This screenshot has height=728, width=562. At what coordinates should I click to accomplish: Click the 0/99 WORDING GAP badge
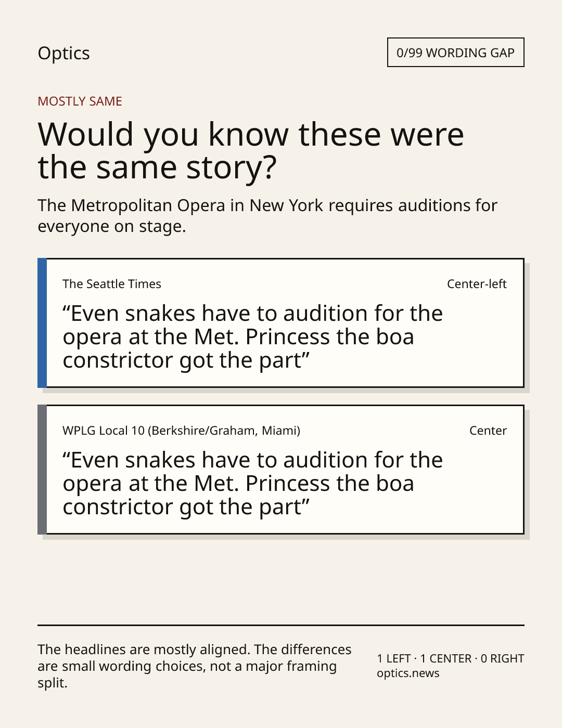[455, 53]
